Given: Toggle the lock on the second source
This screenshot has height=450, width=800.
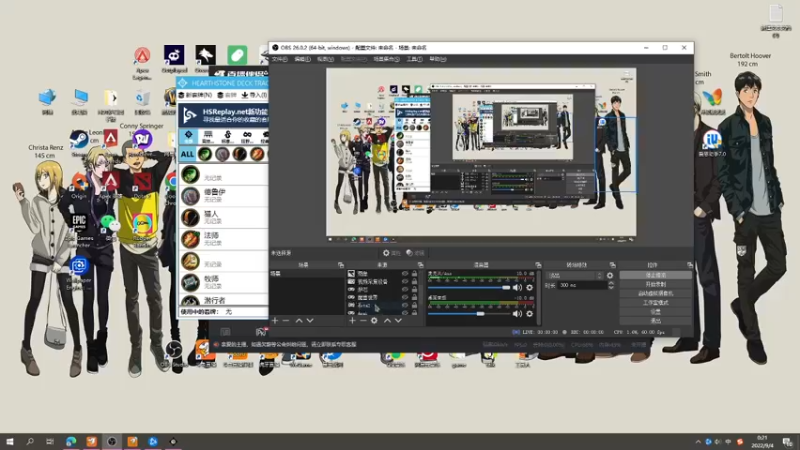Looking at the screenshot, I should (414, 282).
